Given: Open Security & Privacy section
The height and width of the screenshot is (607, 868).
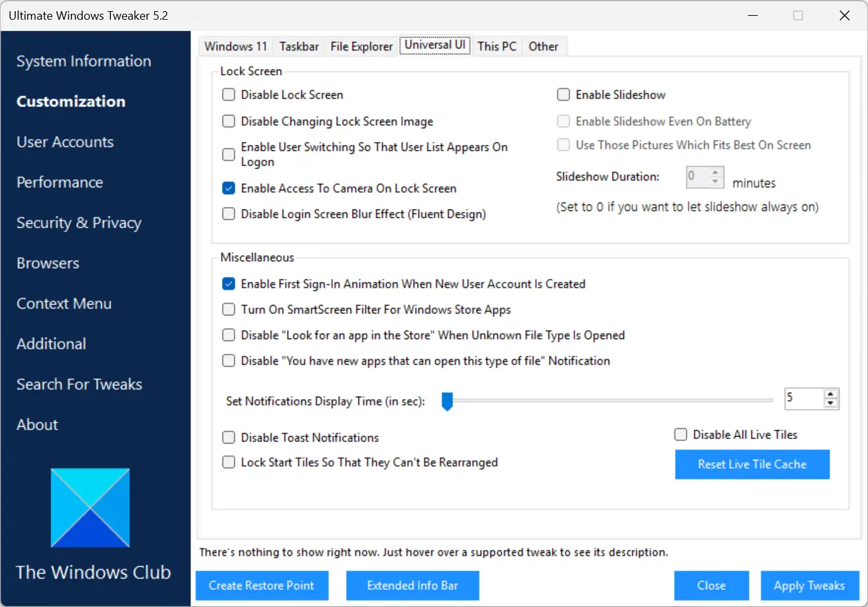Looking at the screenshot, I should coord(79,223).
